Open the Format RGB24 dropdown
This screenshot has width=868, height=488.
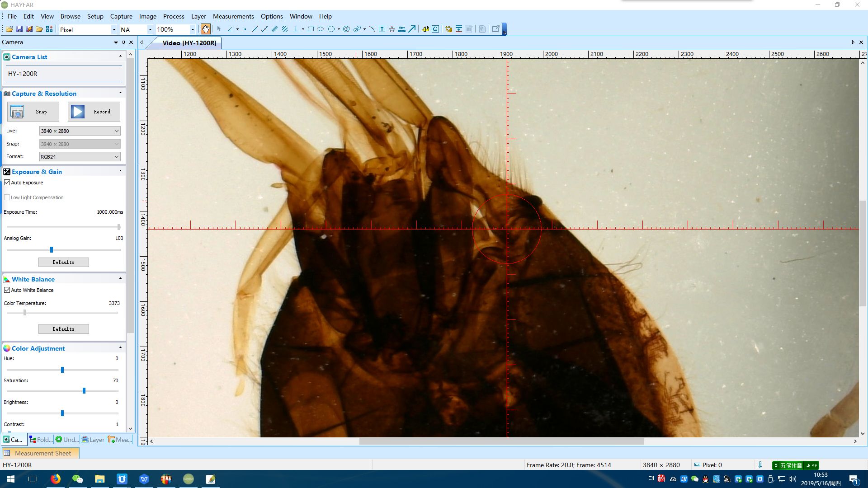pos(80,157)
